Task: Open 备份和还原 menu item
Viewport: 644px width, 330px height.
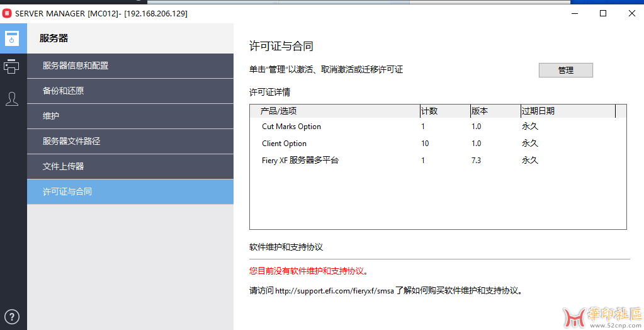Action: [x=130, y=91]
